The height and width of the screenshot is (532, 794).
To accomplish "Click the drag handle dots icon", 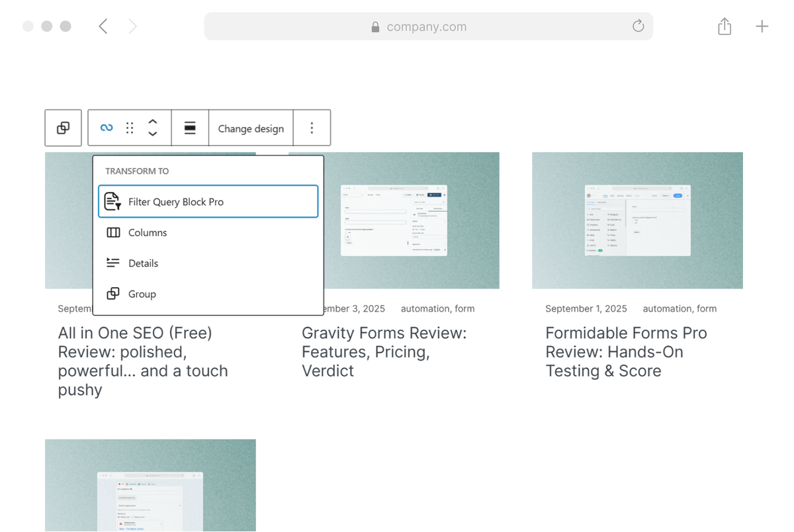I will tap(130, 128).
